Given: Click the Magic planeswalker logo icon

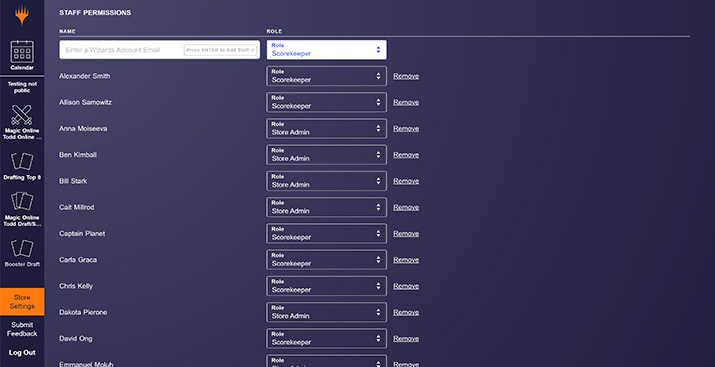Looking at the screenshot, I should pos(22,15).
